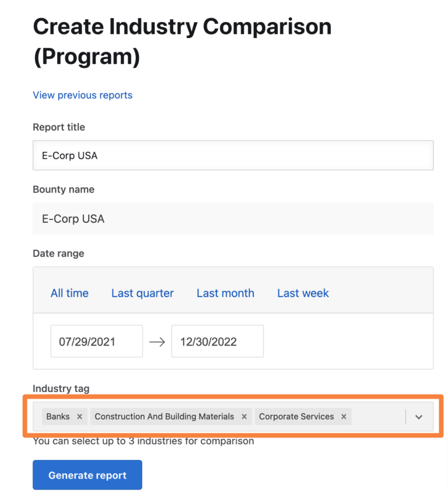Click the Generate report button
Viewport: 448px width, 503px height.
tap(87, 474)
